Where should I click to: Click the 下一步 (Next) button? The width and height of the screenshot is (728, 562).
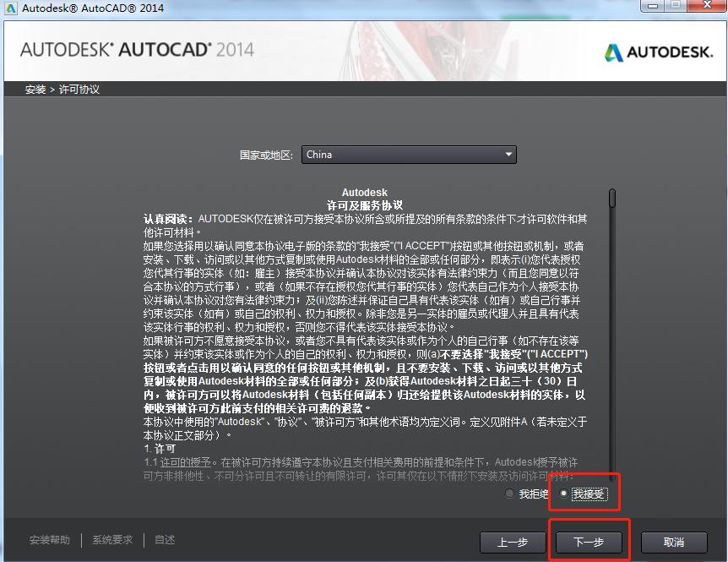[x=589, y=542]
